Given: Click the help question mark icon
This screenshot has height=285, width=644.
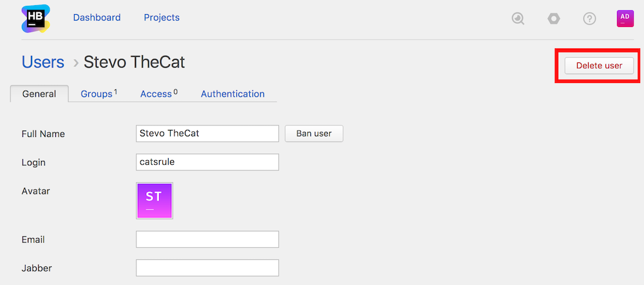Looking at the screenshot, I should point(589,19).
